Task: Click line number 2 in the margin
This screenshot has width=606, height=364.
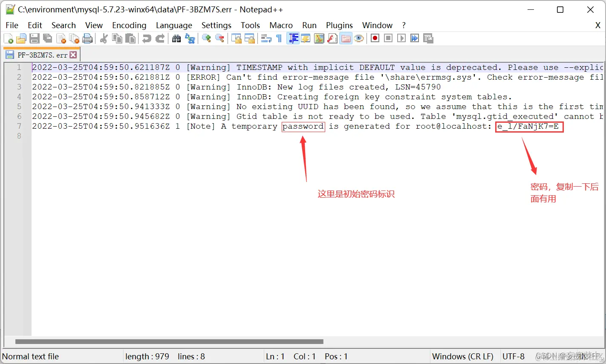Action: tap(19, 77)
